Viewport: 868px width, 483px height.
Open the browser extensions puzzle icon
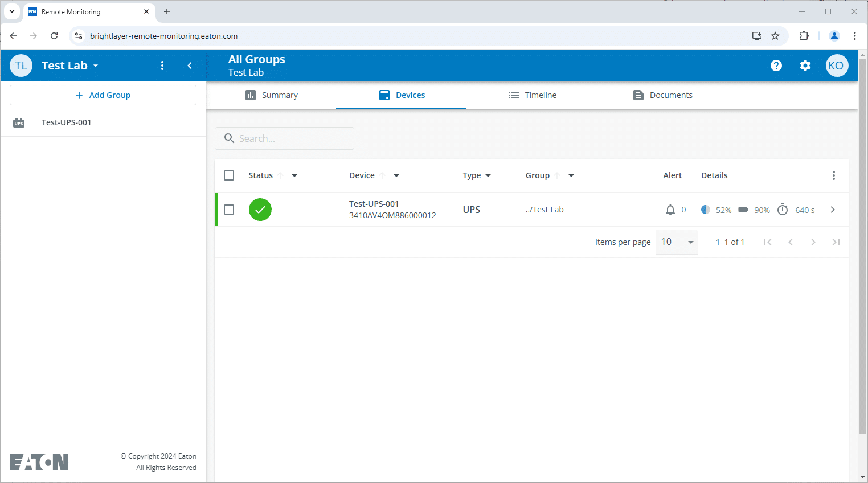pyautogui.click(x=804, y=36)
